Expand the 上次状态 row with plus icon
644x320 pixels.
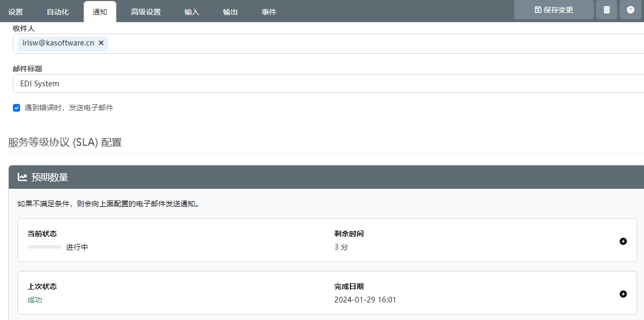623,294
